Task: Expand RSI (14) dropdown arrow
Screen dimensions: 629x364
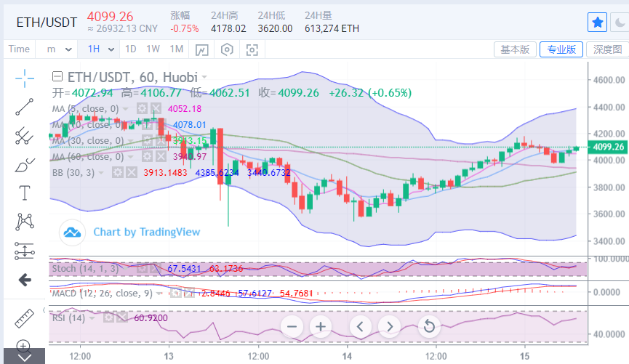Action: coord(92,319)
